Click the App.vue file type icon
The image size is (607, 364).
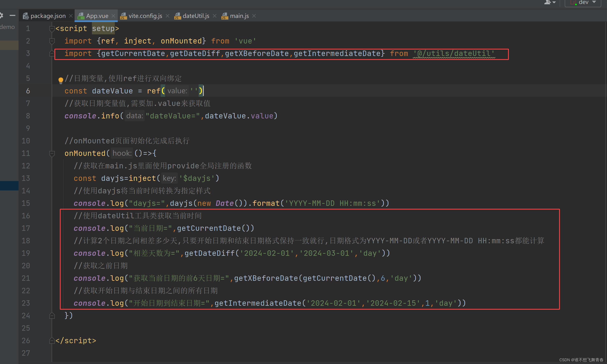[81, 16]
